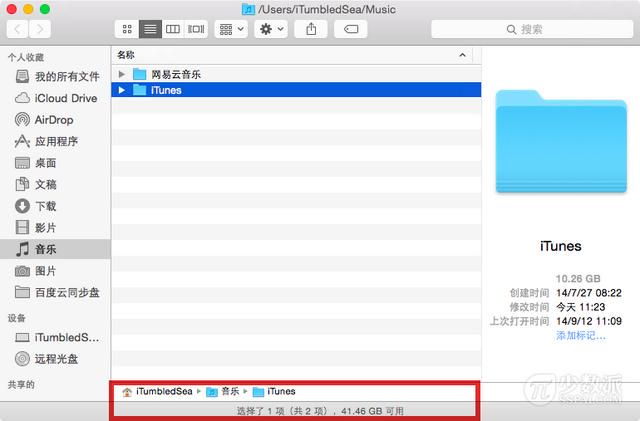Select the 网易云音乐 folder row

[x=296, y=74]
